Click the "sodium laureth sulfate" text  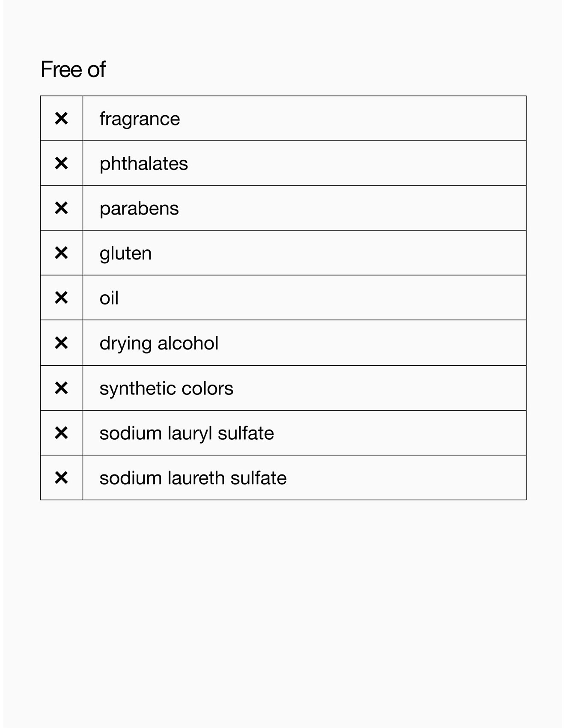coord(193,478)
